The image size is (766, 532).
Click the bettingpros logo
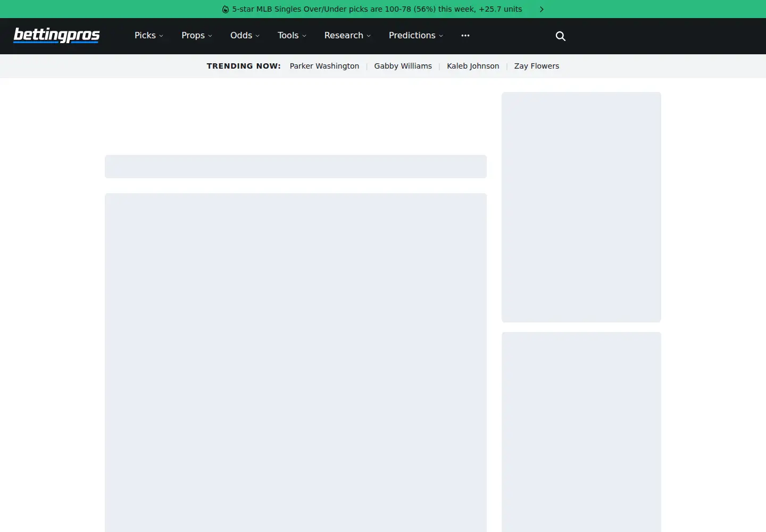point(56,36)
